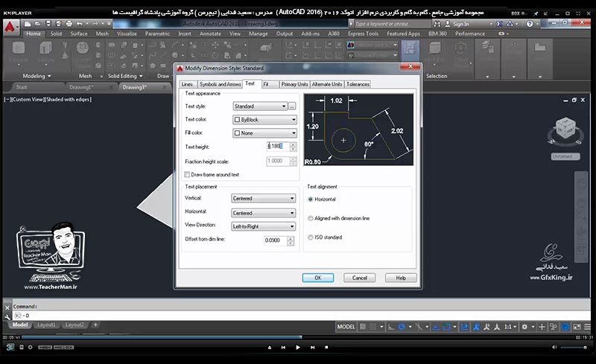Adjust the KMPlayer volume slider
The width and height of the screenshot is (596, 364).
(573, 348)
